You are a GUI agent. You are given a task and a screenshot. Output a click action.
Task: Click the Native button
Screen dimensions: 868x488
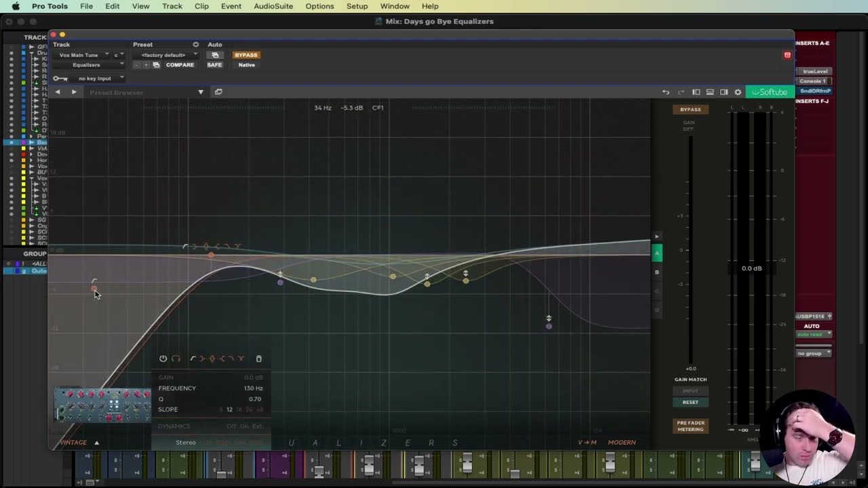[247, 65]
